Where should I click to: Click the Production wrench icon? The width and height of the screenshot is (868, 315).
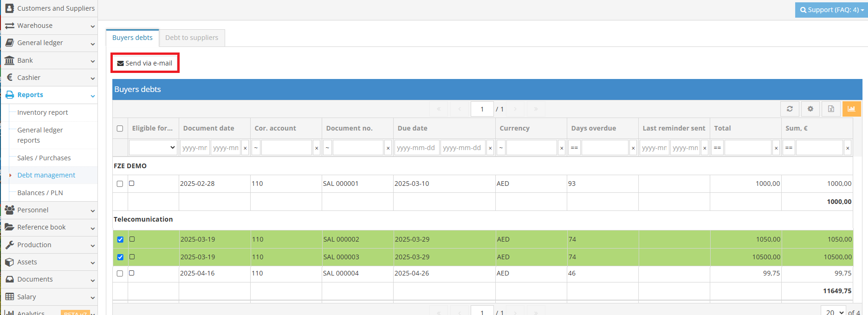[x=9, y=245]
